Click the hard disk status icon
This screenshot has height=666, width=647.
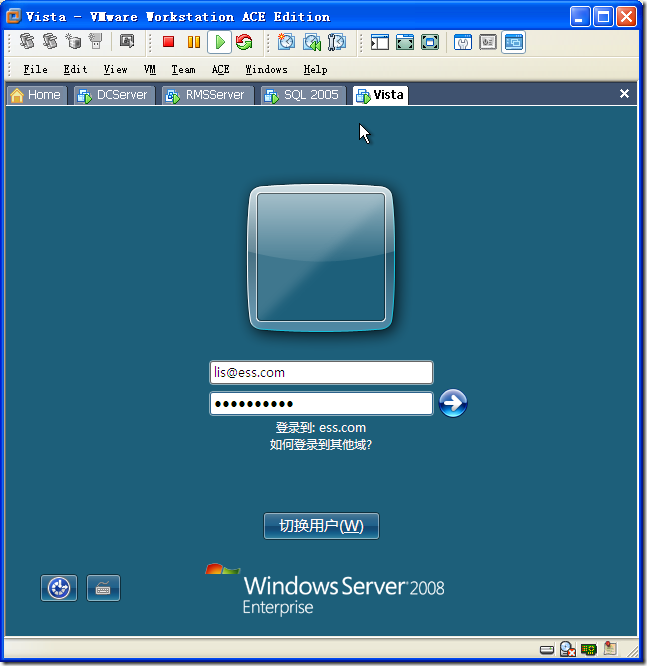[x=547, y=649]
